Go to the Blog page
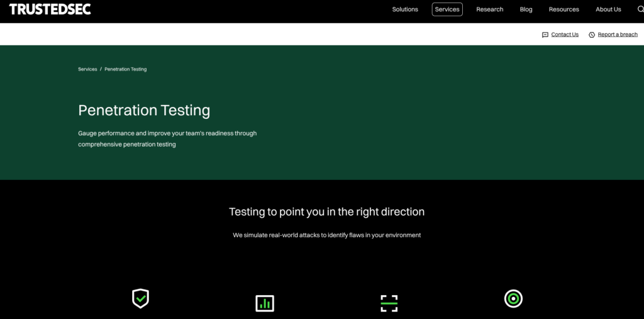This screenshot has width=644, height=319. point(526,9)
